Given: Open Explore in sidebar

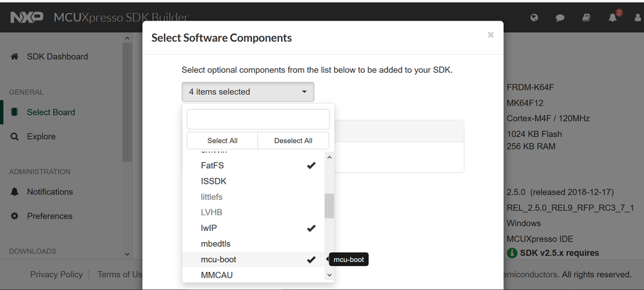Looking at the screenshot, I should coord(41,137).
